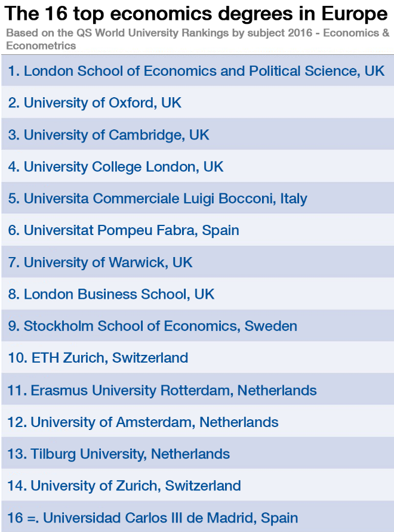The image size is (394, 532).
Task: Click University College London in the list
Action: tap(116, 166)
